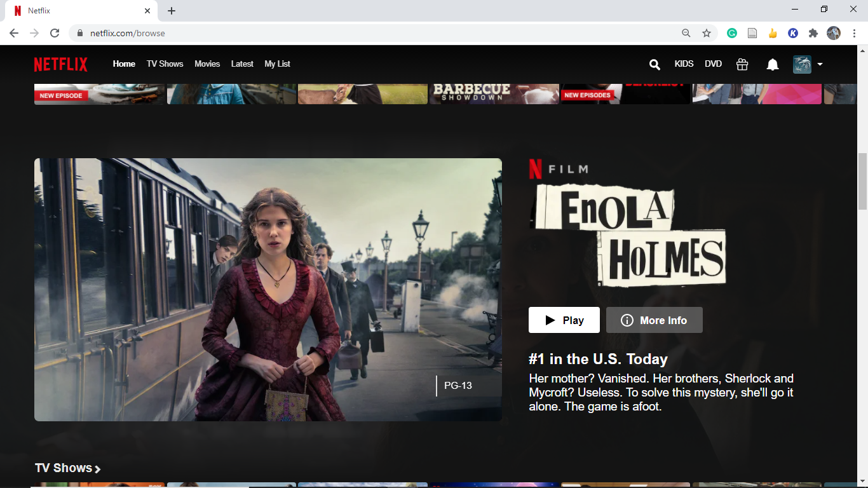Viewport: 868px width, 488px height.
Task: Click the Enola Holmes billboard image
Action: tap(268, 290)
